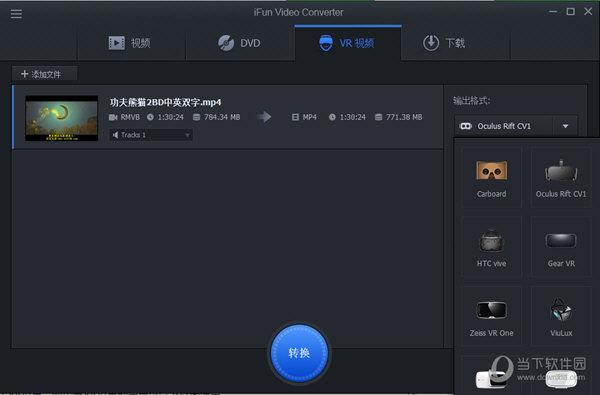Open the 下载 tab
This screenshot has height=395, width=600.
(444, 43)
